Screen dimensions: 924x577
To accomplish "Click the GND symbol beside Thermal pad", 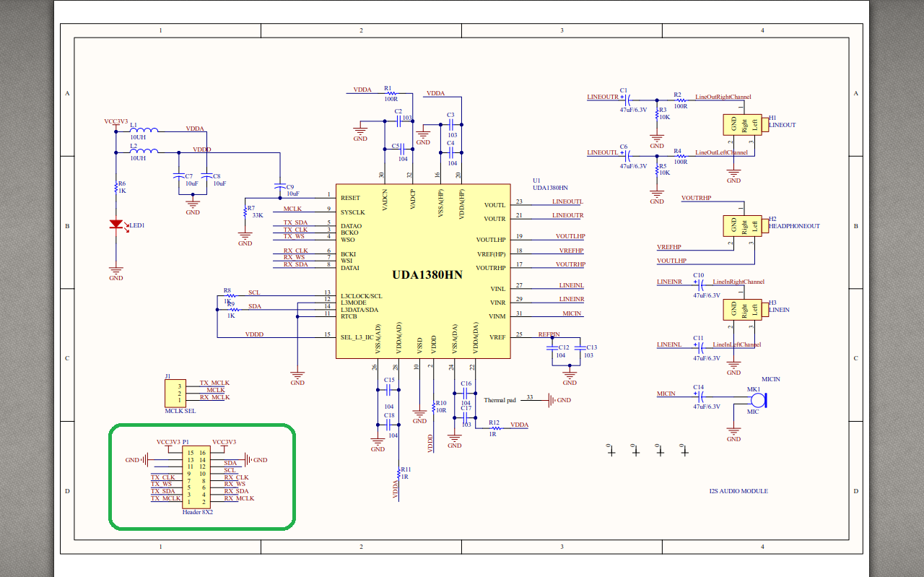I will 552,399.
